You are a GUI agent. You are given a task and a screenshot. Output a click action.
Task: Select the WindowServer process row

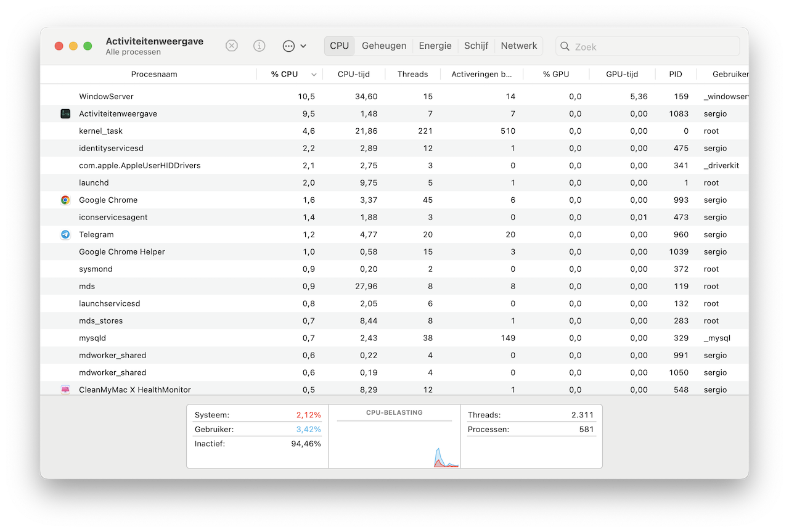click(x=394, y=96)
